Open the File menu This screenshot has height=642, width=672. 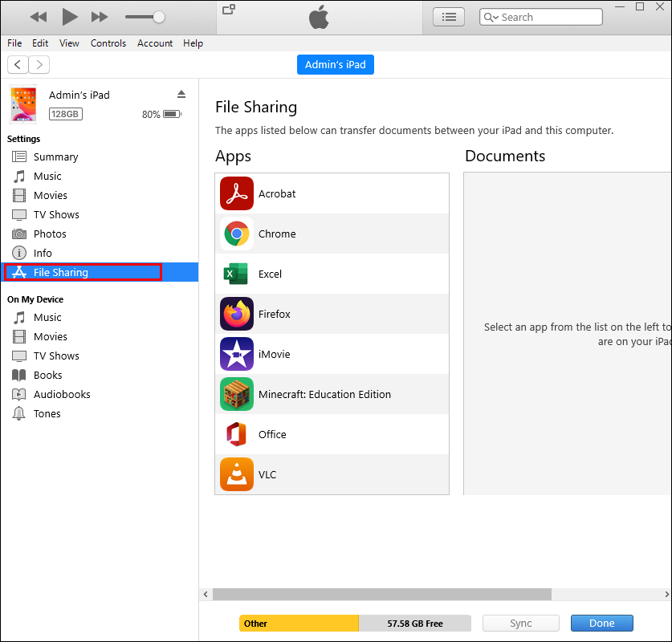(x=14, y=43)
